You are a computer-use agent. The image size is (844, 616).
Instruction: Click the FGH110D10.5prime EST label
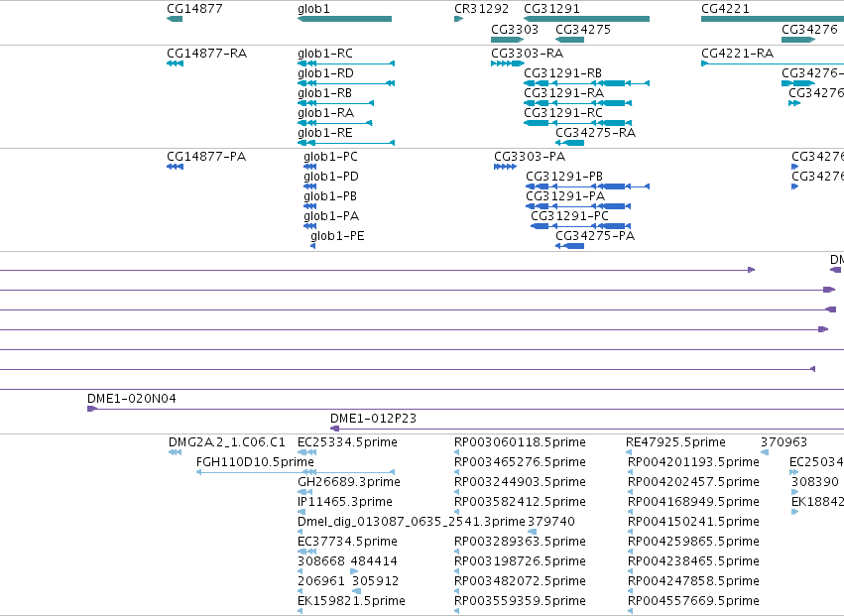(255, 462)
